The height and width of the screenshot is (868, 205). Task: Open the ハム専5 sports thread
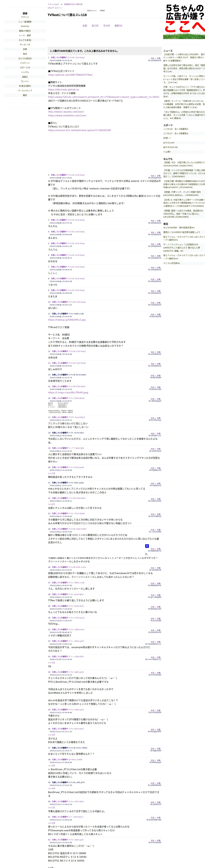pos(167,152)
